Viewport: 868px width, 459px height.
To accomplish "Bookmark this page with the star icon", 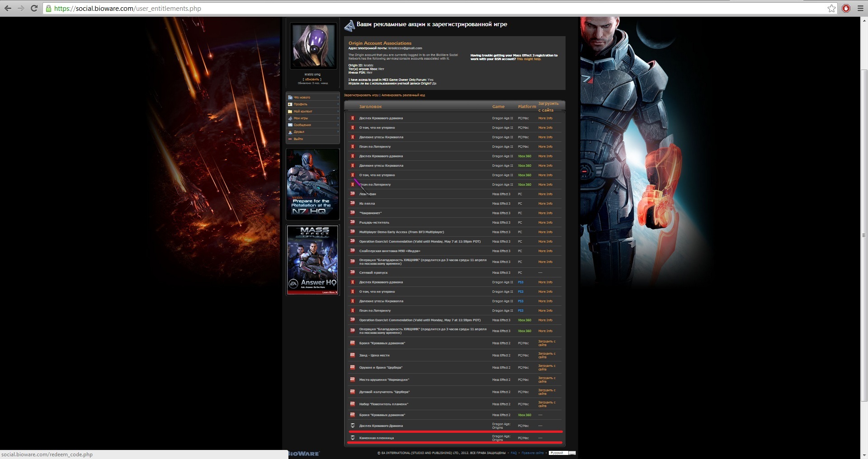I will click(x=831, y=8).
